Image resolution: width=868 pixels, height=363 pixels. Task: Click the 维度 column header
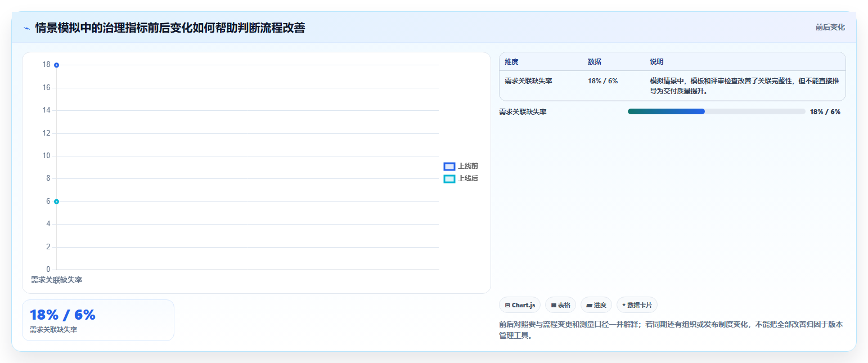[511, 62]
